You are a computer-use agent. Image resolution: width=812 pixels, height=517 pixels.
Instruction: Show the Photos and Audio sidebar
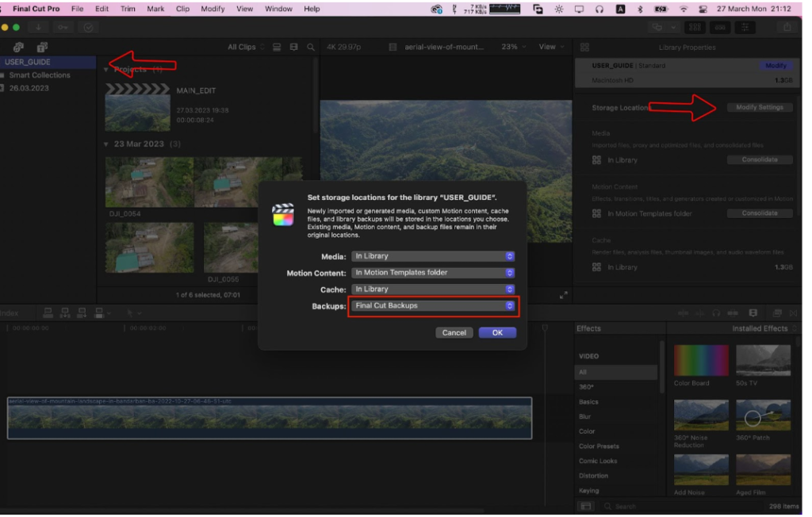click(19, 47)
